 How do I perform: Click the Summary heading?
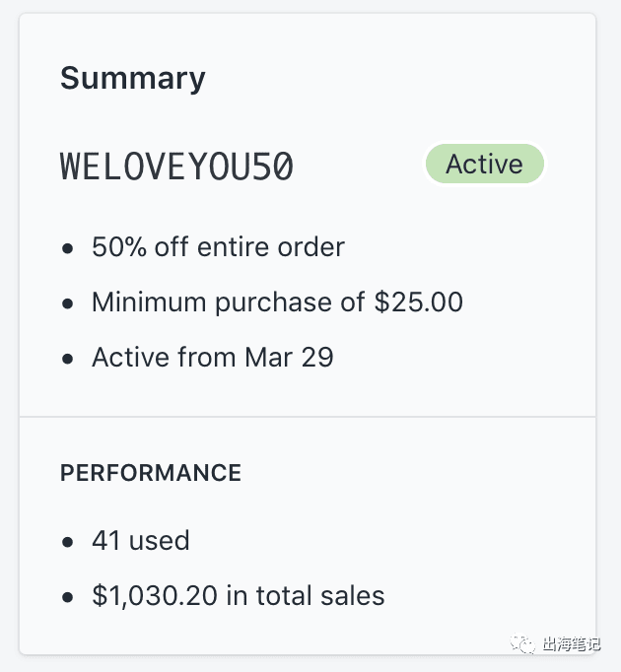tap(133, 78)
